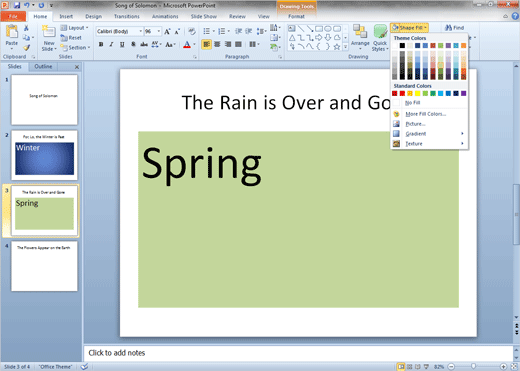The height and width of the screenshot is (371, 520).
Task: Click the bullets list icon
Action: coord(207,31)
